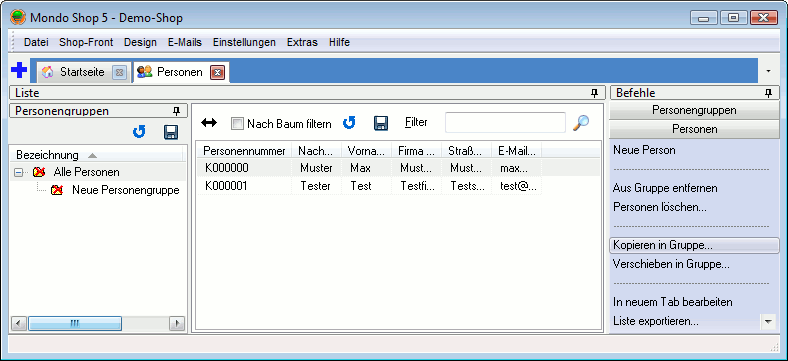Image resolution: width=788 pixels, height=361 pixels.
Task: Switch to the Personen tab
Action: pyautogui.click(x=181, y=72)
